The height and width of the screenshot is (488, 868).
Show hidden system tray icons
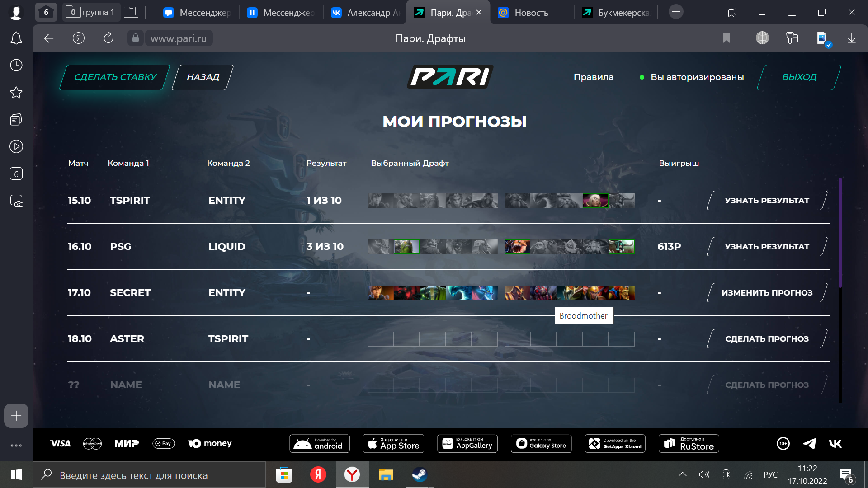pyautogui.click(x=683, y=474)
